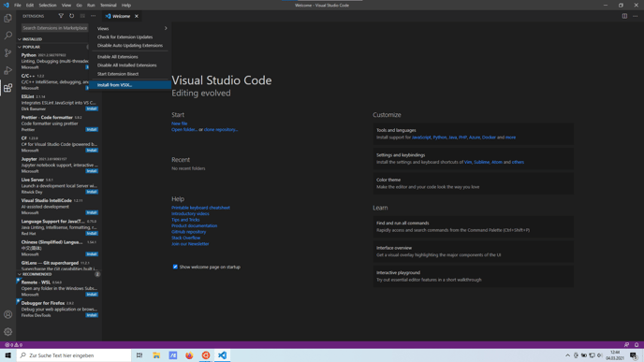Open the Stack Overflow link
This screenshot has width=644, height=362.
click(x=185, y=238)
